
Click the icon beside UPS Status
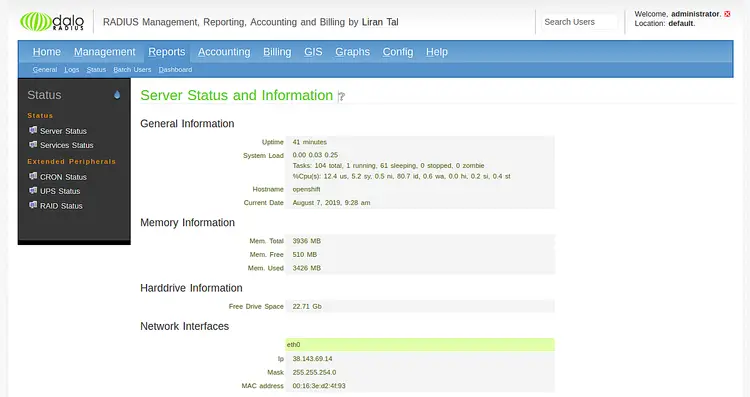coord(33,190)
